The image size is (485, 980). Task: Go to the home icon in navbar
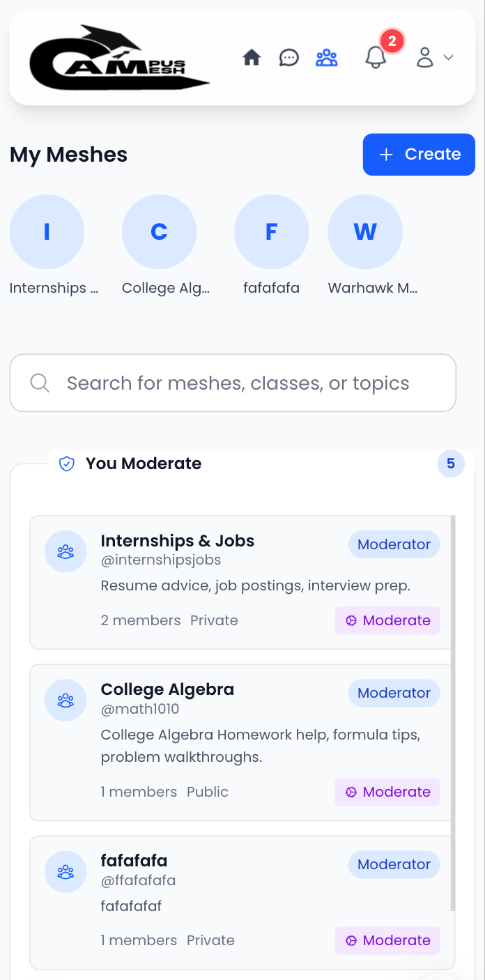pos(252,58)
